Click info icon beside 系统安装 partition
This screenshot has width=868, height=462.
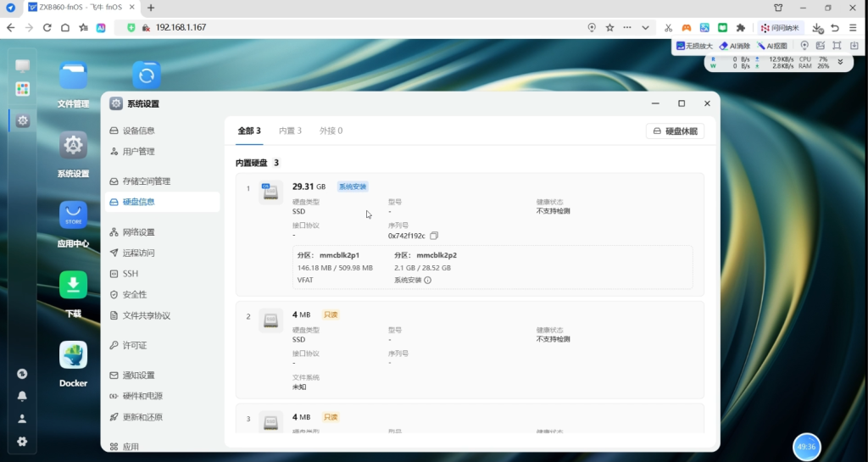click(x=427, y=280)
